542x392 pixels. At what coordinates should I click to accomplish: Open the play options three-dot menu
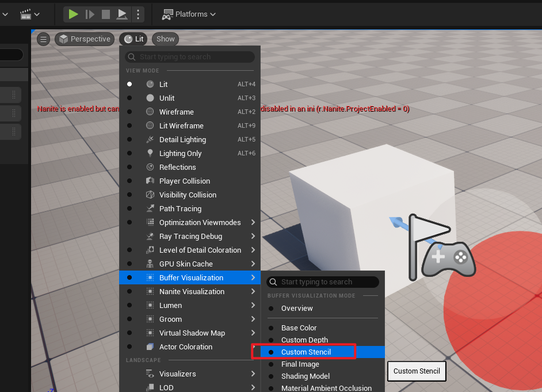point(138,14)
